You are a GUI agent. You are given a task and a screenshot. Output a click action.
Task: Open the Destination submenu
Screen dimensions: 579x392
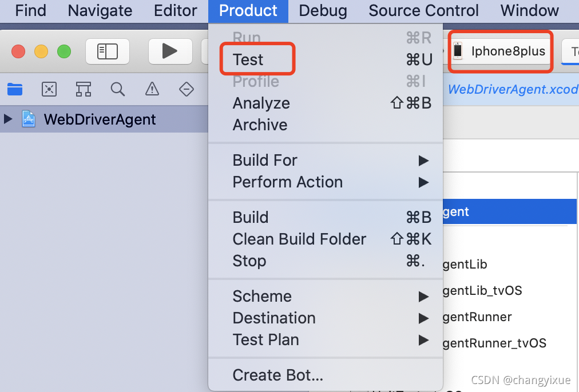[326, 318]
